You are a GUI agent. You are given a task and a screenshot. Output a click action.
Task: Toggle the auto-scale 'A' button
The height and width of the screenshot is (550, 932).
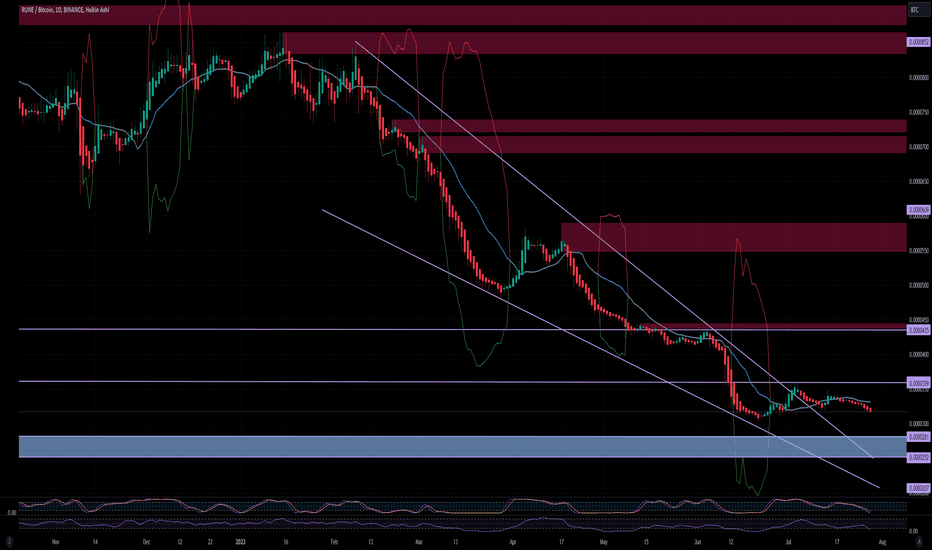919,542
